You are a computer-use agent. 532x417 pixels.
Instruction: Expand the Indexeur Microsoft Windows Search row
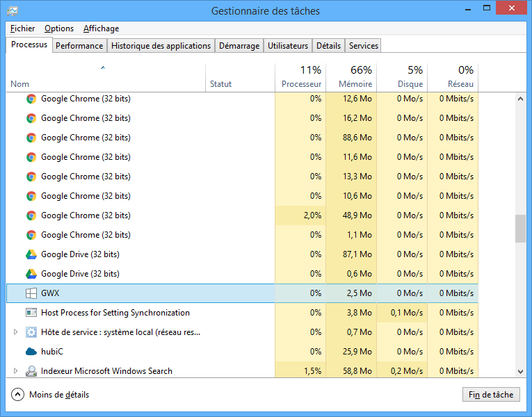(16, 371)
